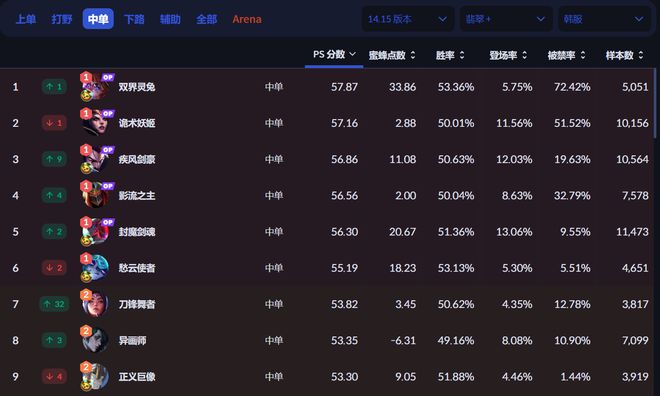The image size is (660, 396).
Task: Sort by 登场率 column
Action: (x=508, y=55)
